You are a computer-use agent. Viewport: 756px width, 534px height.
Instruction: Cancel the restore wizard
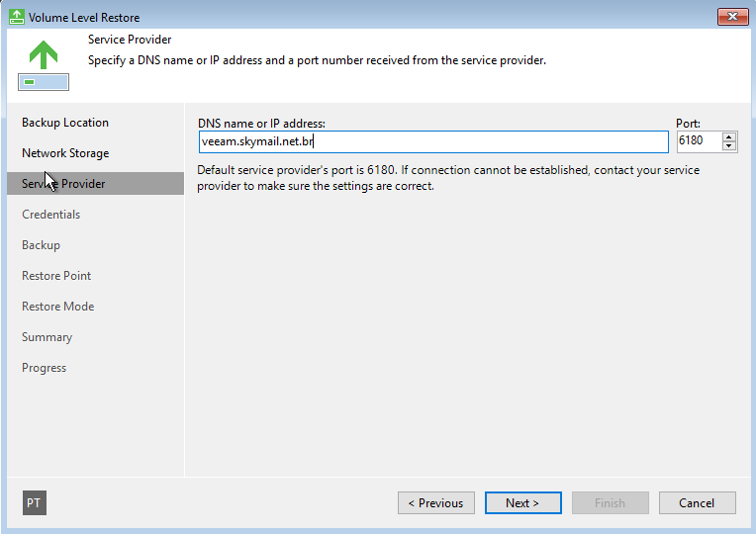click(x=698, y=502)
